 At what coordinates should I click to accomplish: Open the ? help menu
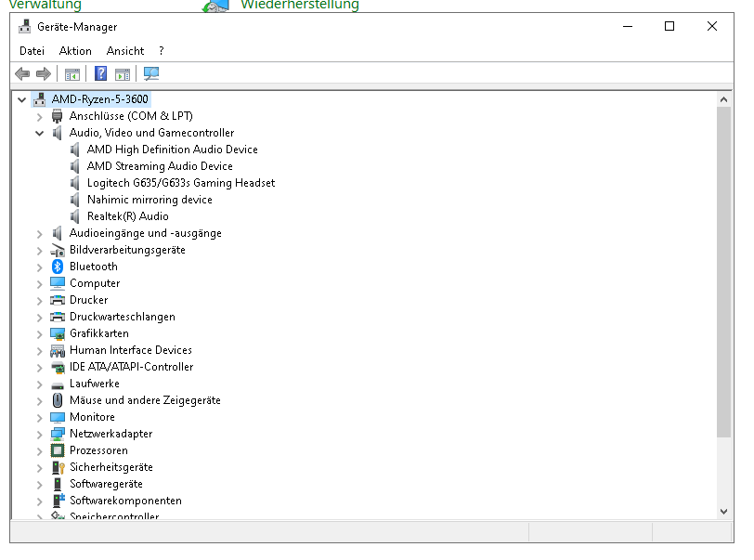161,51
